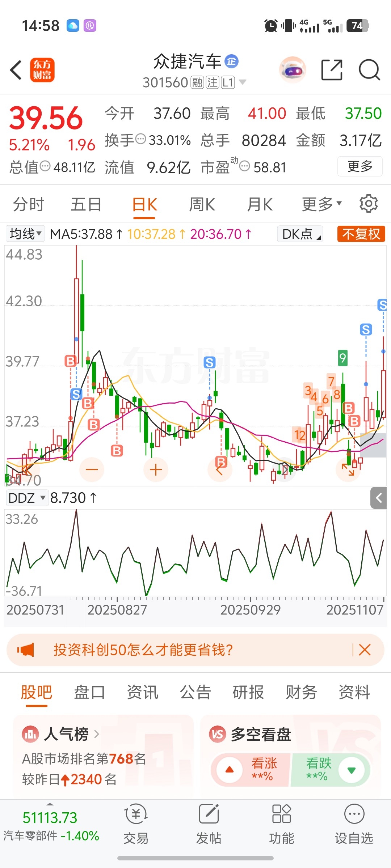The height and width of the screenshot is (868, 391).
Task: Open the AI robot assistant icon
Action: [293, 70]
